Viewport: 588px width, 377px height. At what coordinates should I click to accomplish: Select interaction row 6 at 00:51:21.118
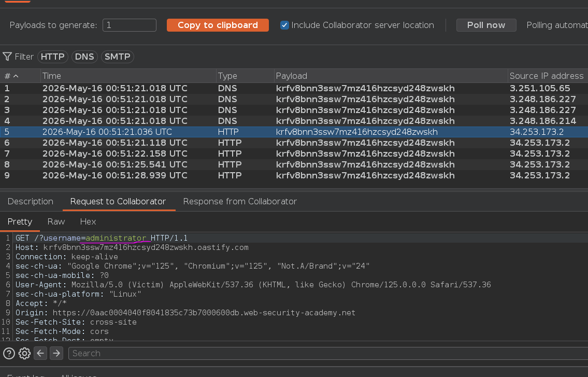[x=294, y=143]
